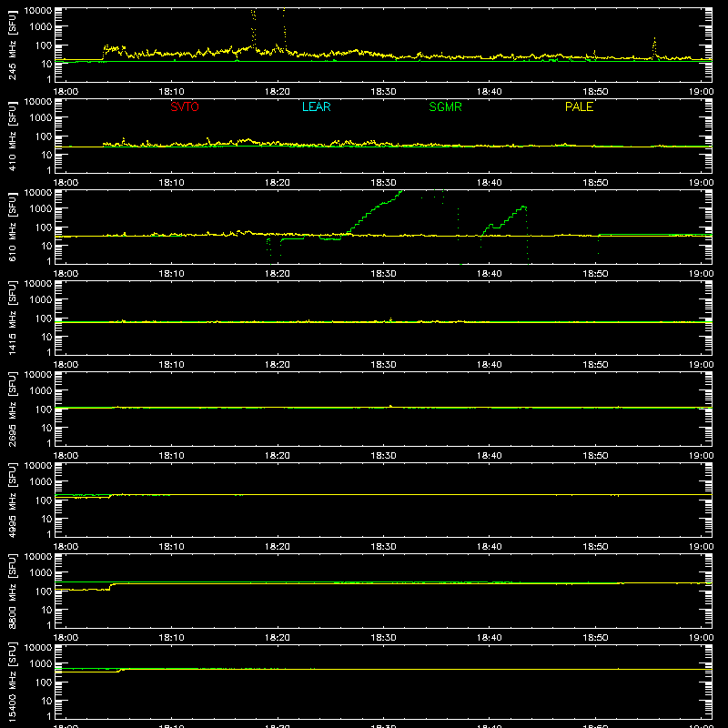Select the 2695 MHz [SFU] axis title

pyautogui.click(x=12, y=409)
